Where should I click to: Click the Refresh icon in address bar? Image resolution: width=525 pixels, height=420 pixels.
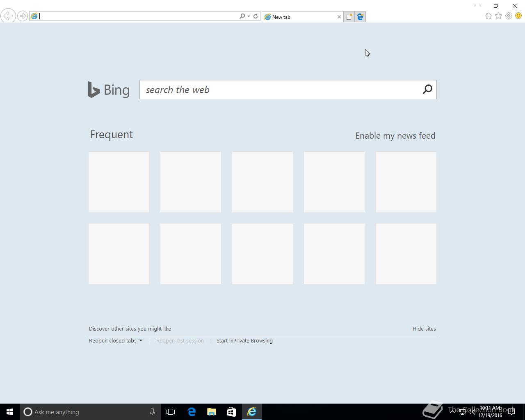(x=256, y=16)
